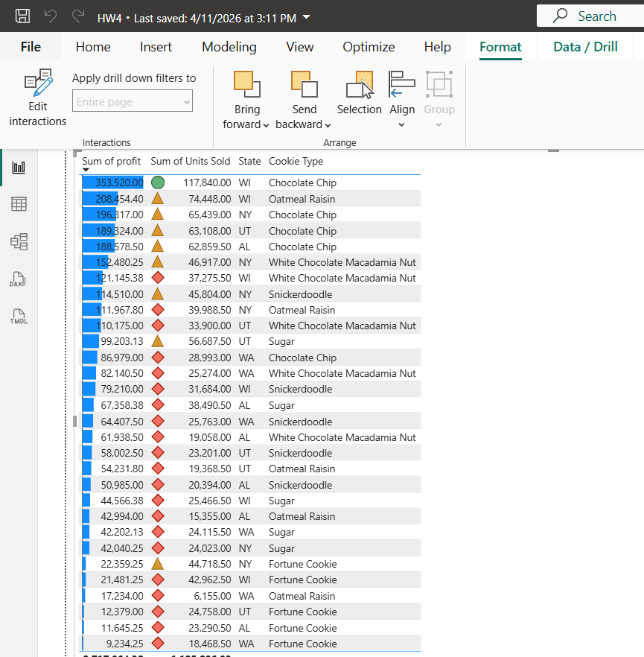Click the Align icon
Screen dimensions: 644x657
tap(402, 83)
